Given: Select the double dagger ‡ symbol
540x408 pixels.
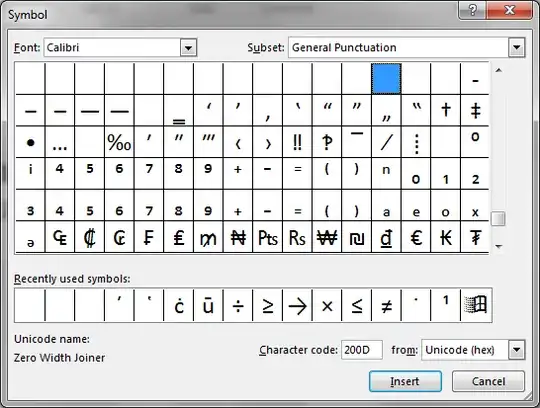Looking at the screenshot, I should 475,110.
